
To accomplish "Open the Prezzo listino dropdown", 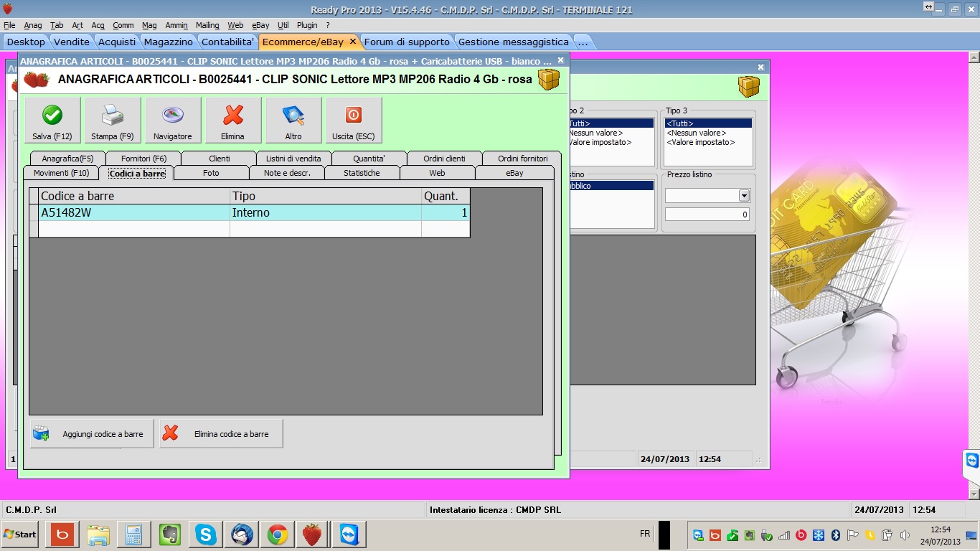I will coord(744,196).
